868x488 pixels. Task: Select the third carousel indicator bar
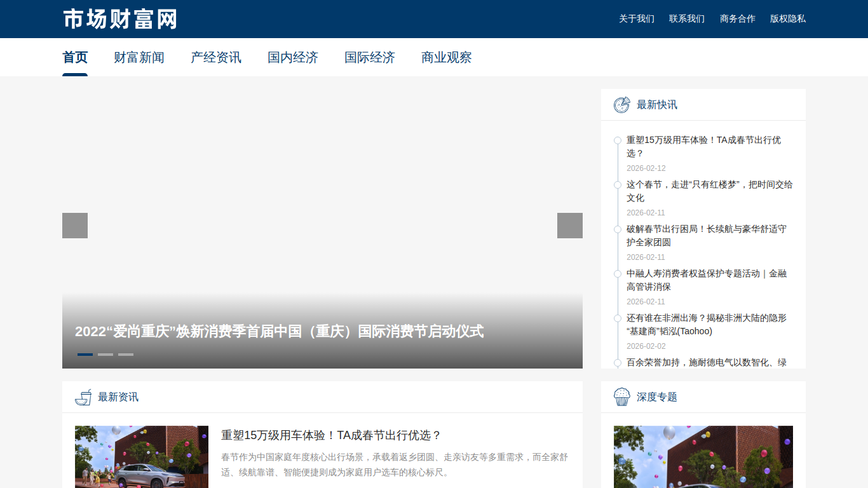coord(126,355)
